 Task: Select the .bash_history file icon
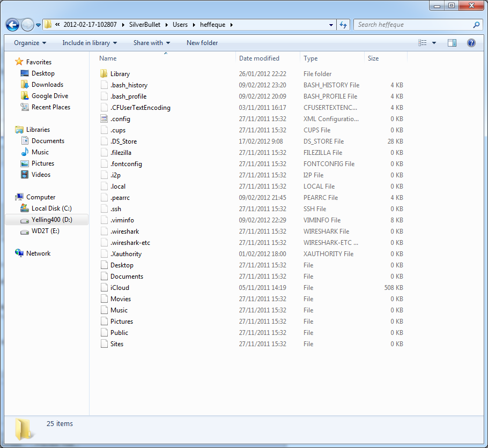(x=104, y=85)
